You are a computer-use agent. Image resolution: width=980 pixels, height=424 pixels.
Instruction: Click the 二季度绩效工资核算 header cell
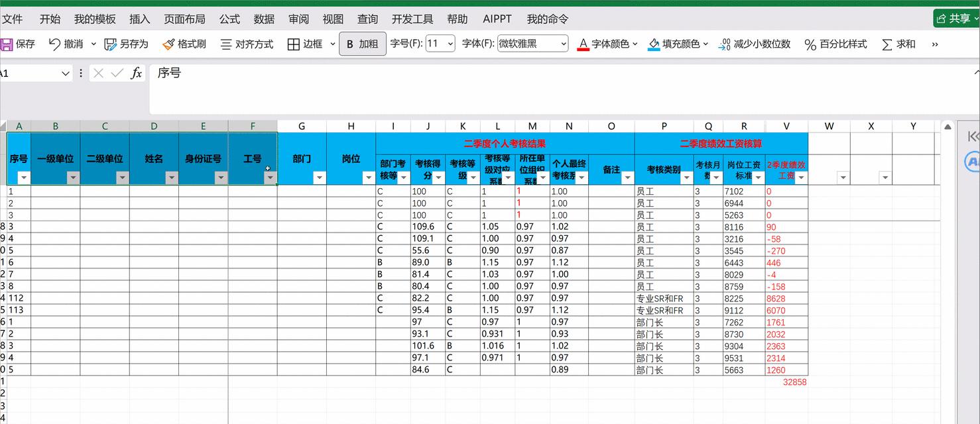pyautogui.click(x=721, y=142)
